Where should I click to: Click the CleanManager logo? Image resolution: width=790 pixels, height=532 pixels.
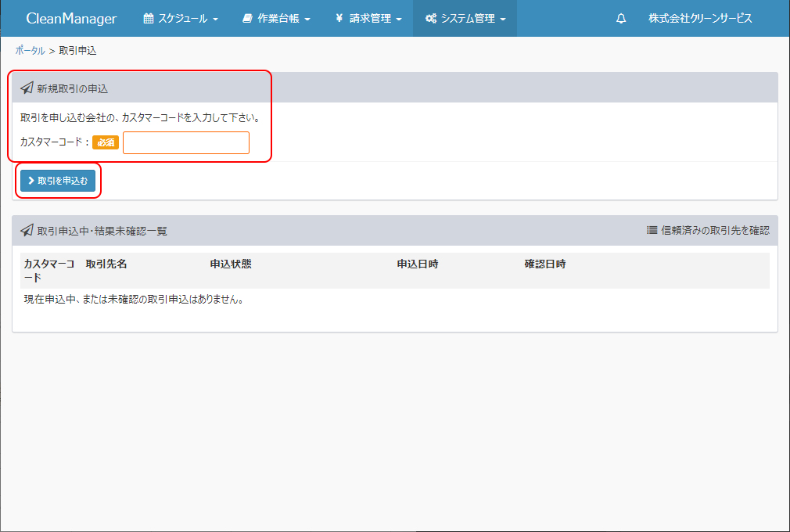point(71,19)
